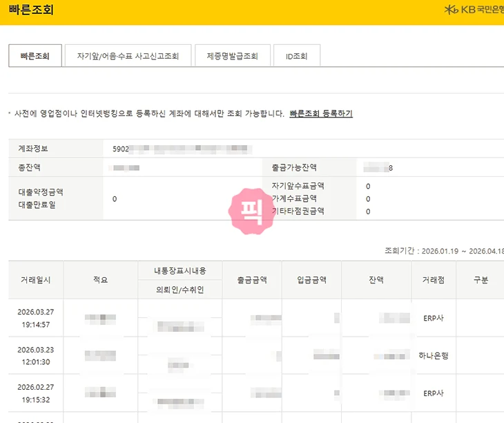The height and width of the screenshot is (423, 504).
Task: Click the 입금금액 column header
Action: click(312, 280)
